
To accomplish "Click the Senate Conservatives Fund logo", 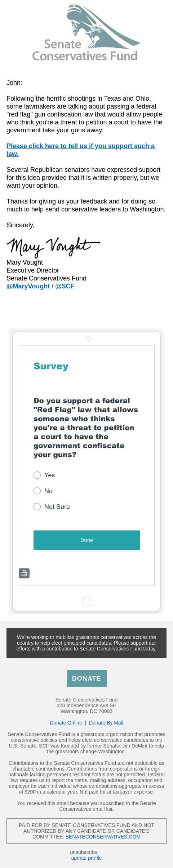I will click(86, 33).
